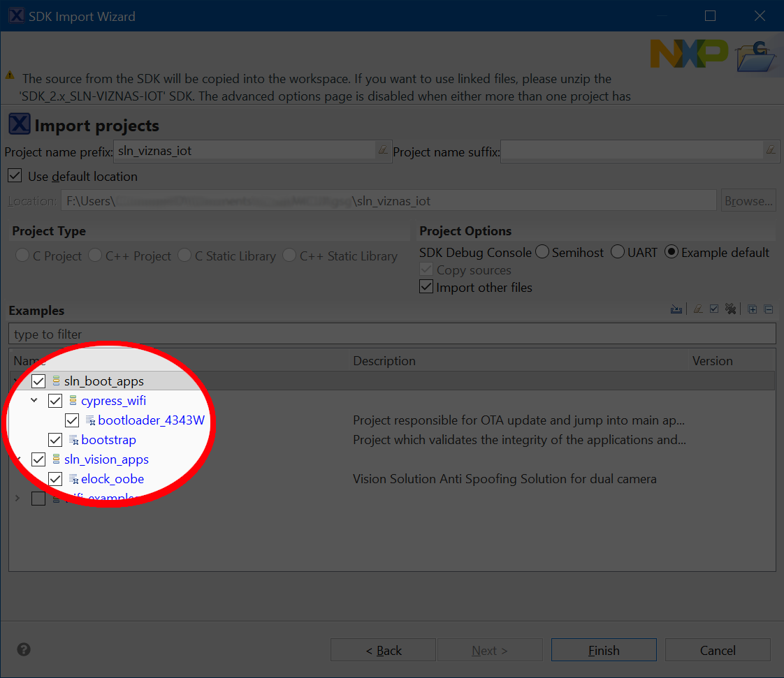This screenshot has height=678, width=784.
Task: Click the collapse-all minus icon
Action: pyautogui.click(x=769, y=309)
